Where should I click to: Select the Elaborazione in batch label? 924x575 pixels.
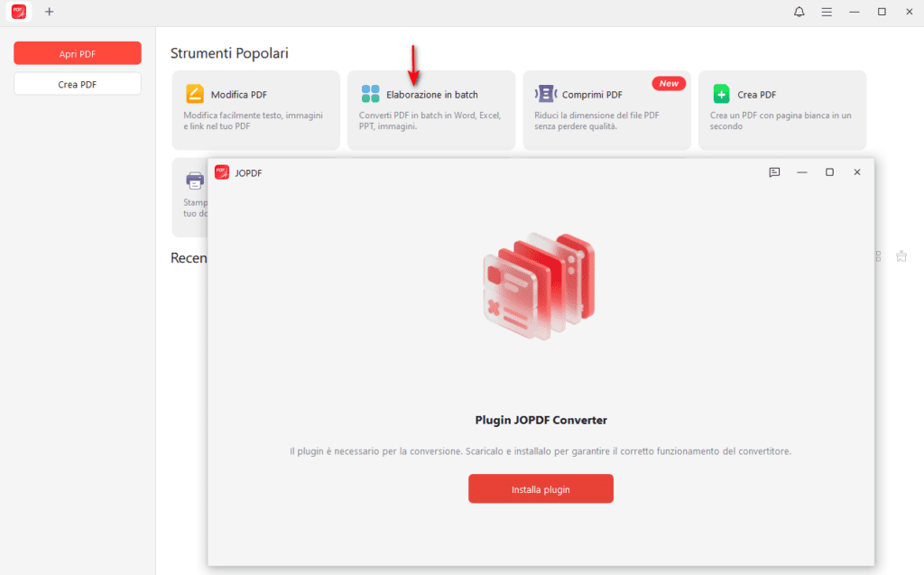432,95
